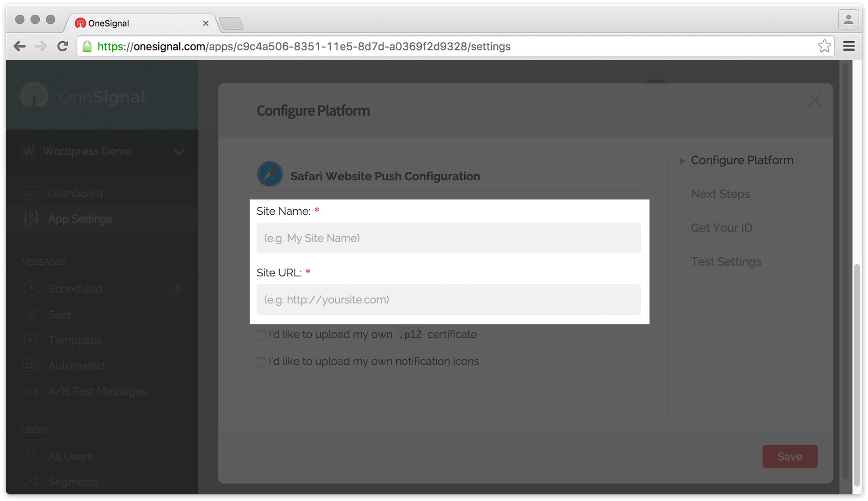
Task: Close the Configure Platform dialog
Action: 815,100
